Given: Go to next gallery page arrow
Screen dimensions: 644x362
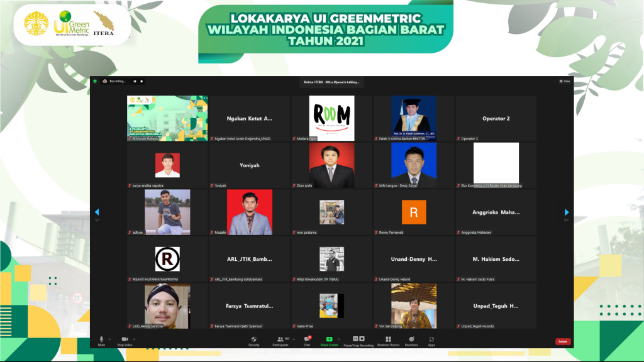Looking at the screenshot, I should [x=567, y=212].
